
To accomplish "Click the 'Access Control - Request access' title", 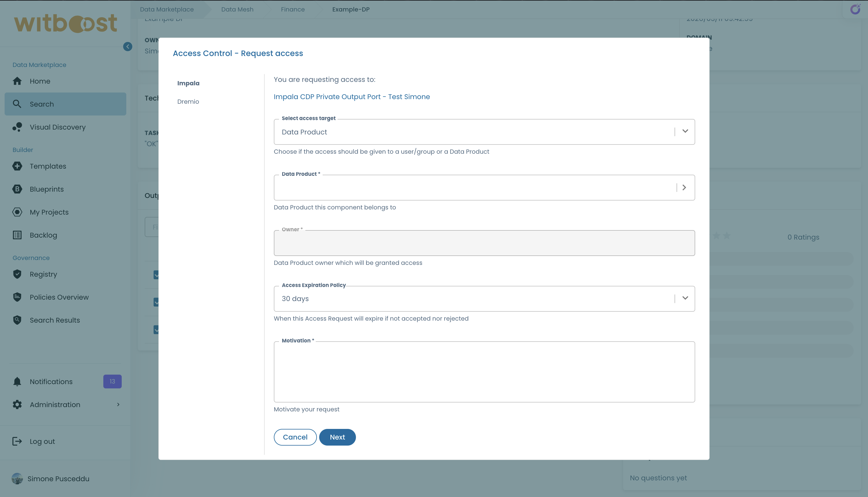I will (238, 53).
